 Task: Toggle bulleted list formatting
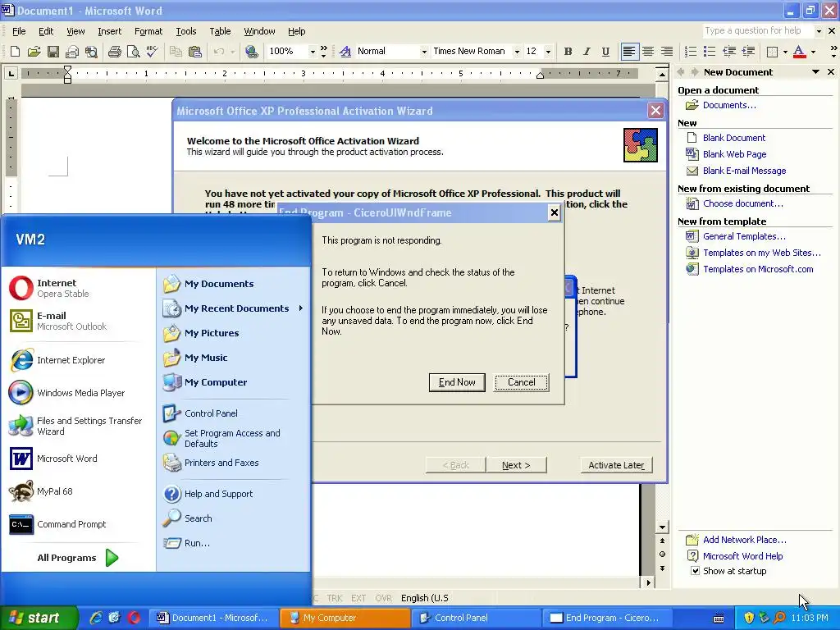[x=710, y=52]
